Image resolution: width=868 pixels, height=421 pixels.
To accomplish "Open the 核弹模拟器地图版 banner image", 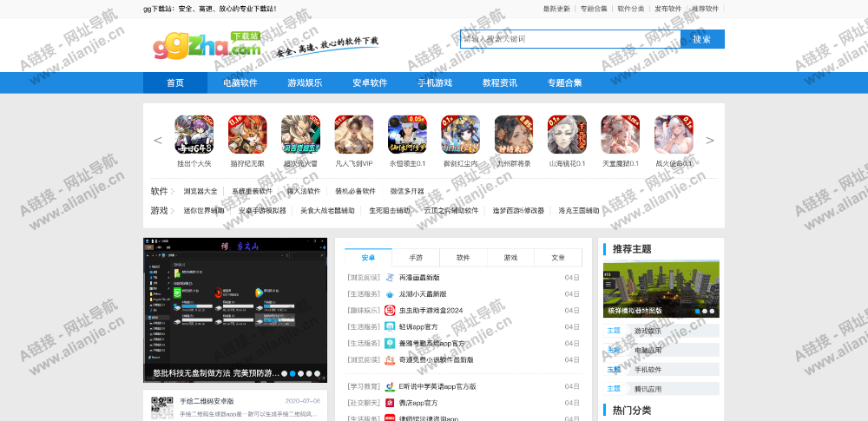I will tap(661, 289).
